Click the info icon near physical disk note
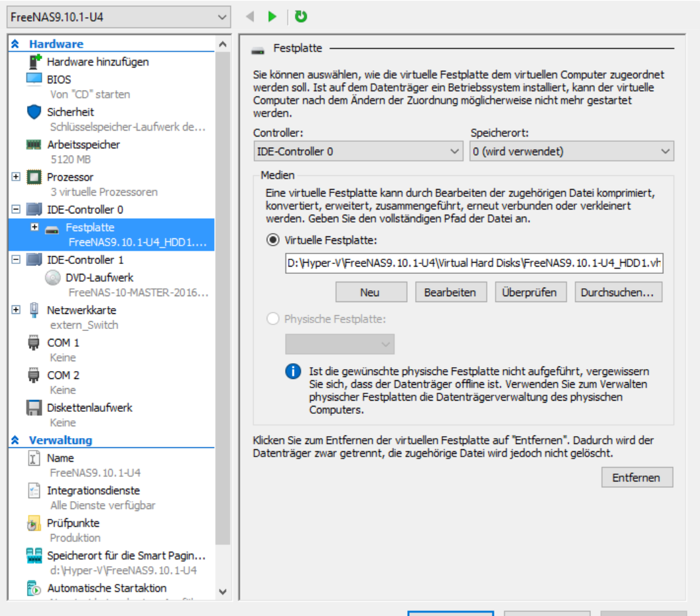700x616 pixels. pos(293,371)
